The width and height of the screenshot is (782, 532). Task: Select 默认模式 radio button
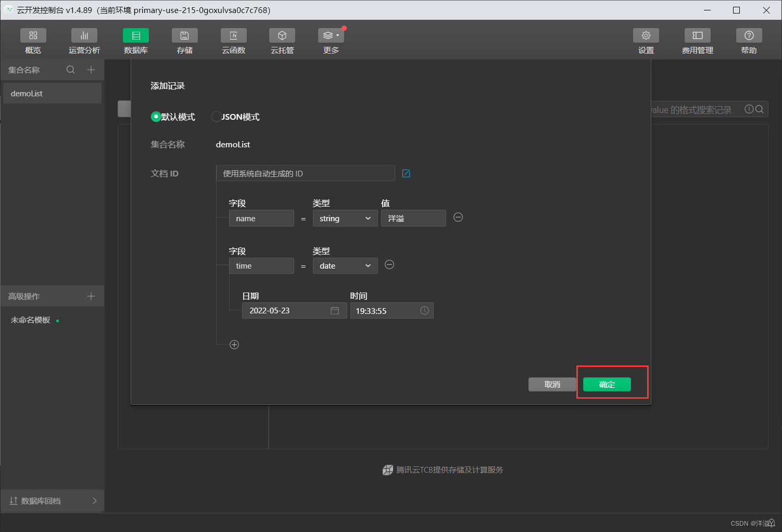(x=156, y=117)
